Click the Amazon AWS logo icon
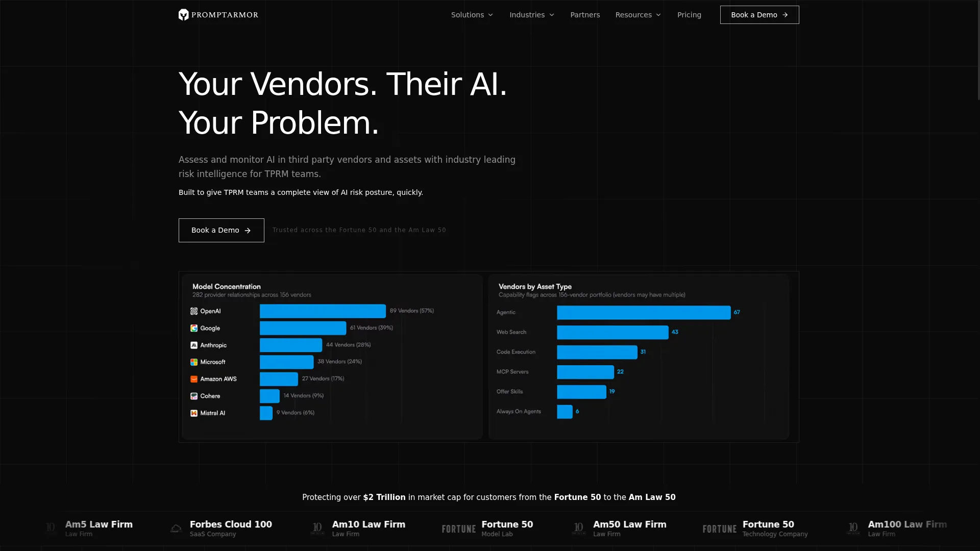This screenshot has width=980, height=551. pyautogui.click(x=194, y=379)
